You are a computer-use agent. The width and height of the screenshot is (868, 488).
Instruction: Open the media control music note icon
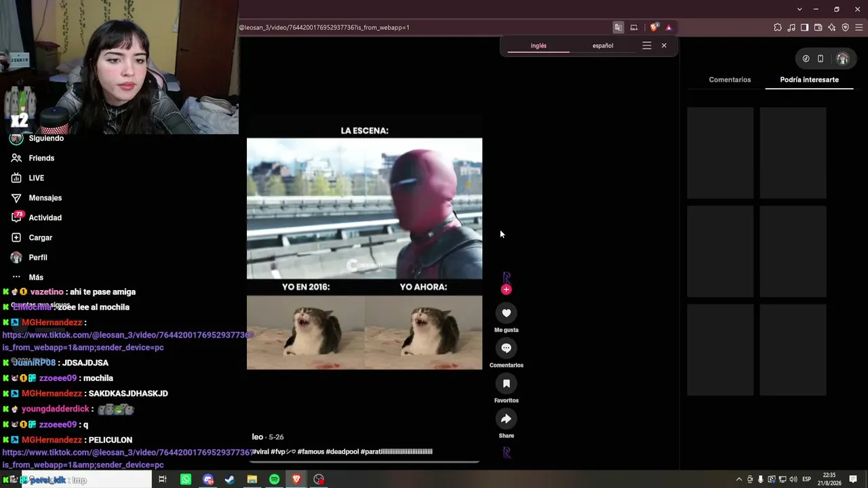[791, 28]
